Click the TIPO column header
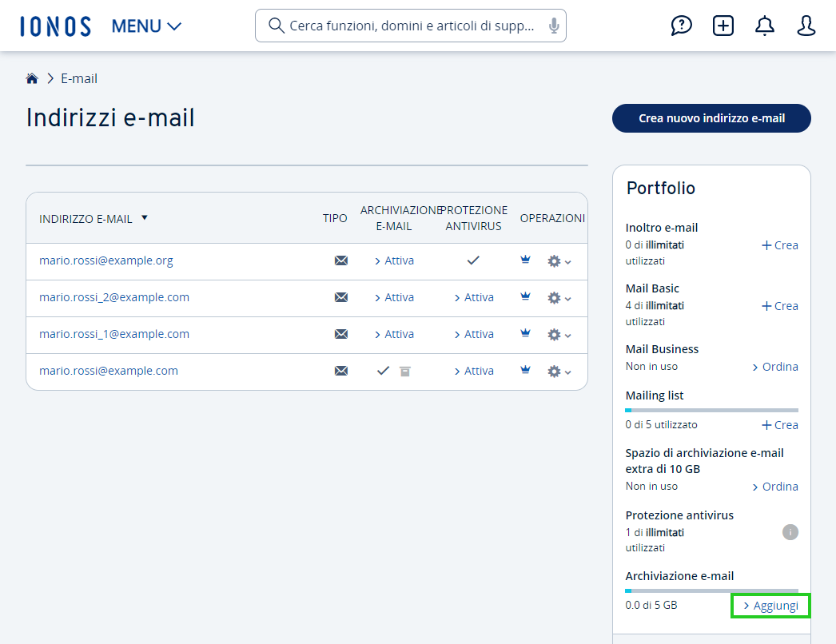Screen dimensions: 836x644 click(335, 218)
